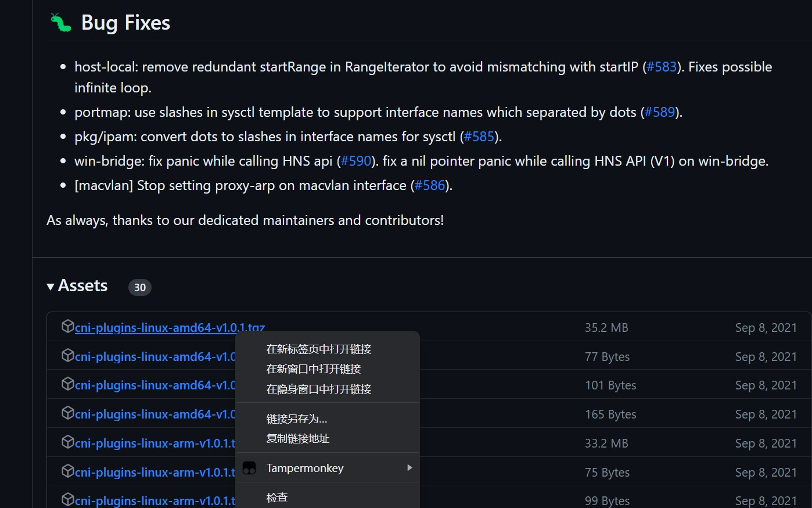Viewport: 812px width, 508px height.
Task: Click the 77 Bytes file size
Action: (607, 357)
